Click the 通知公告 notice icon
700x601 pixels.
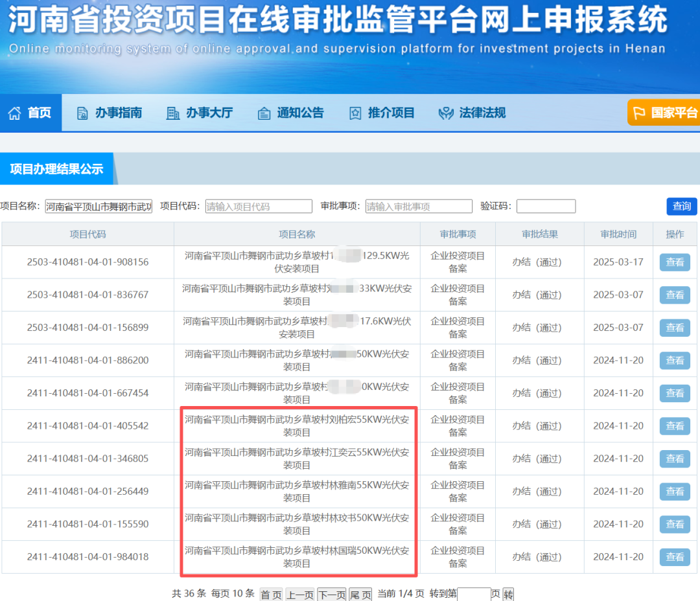[264, 113]
